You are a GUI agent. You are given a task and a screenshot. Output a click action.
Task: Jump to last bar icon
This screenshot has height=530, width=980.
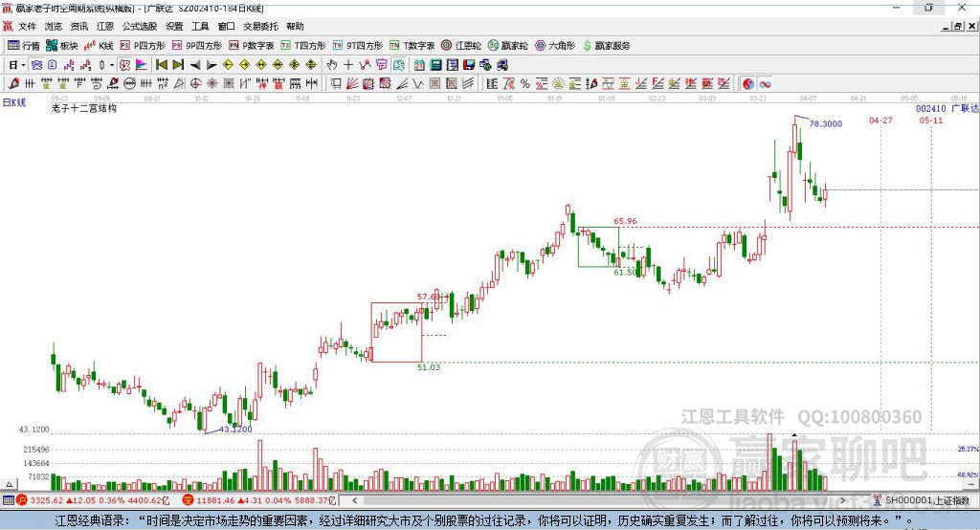[178, 64]
